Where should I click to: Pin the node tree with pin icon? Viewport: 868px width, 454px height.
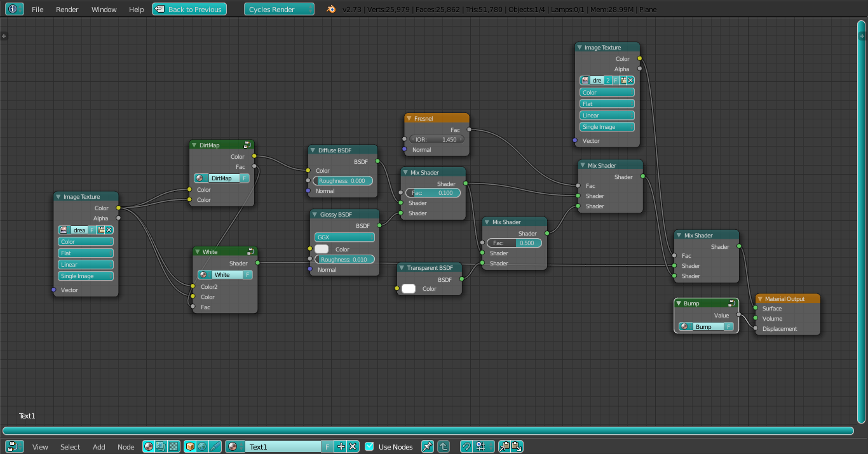point(428,446)
